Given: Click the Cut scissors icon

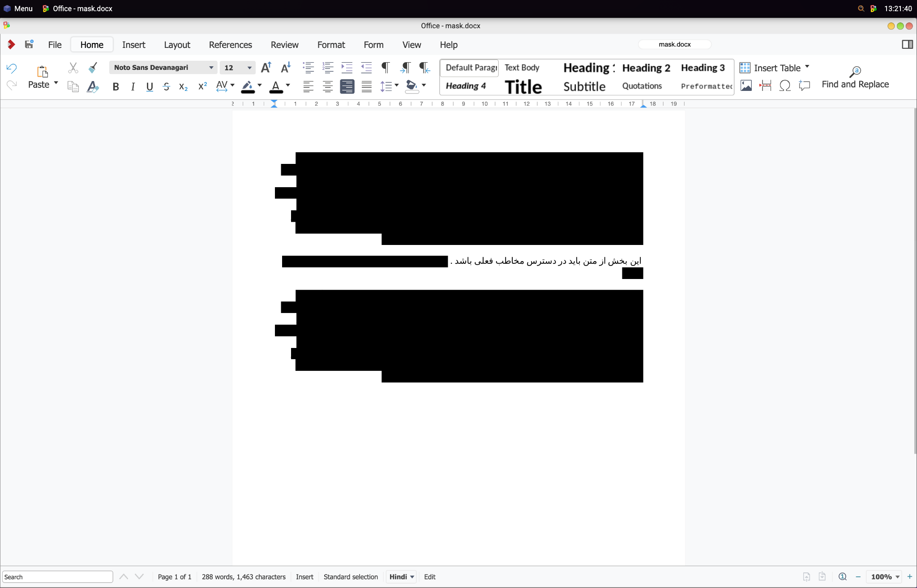Looking at the screenshot, I should (73, 68).
